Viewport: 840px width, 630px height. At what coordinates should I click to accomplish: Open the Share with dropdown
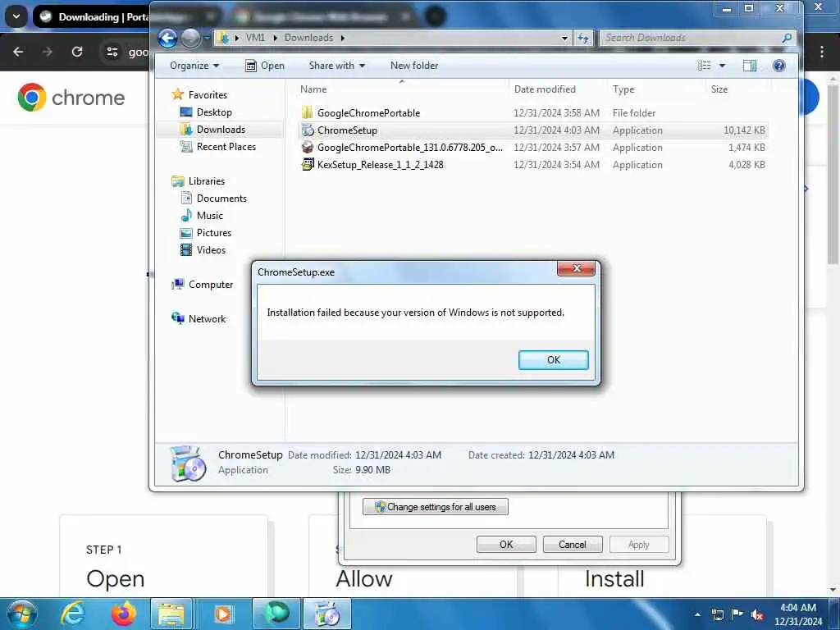point(336,66)
